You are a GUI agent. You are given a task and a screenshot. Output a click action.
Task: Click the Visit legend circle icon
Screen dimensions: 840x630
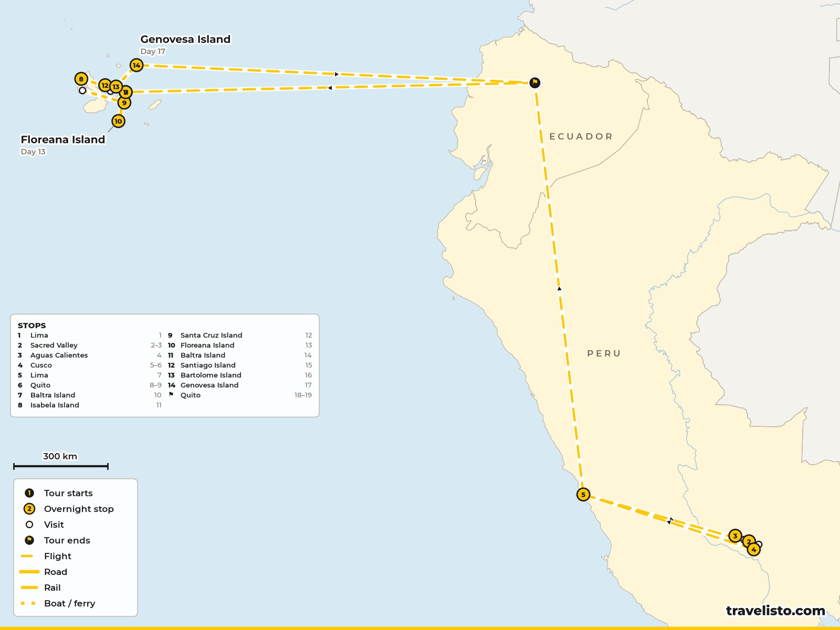point(29,524)
